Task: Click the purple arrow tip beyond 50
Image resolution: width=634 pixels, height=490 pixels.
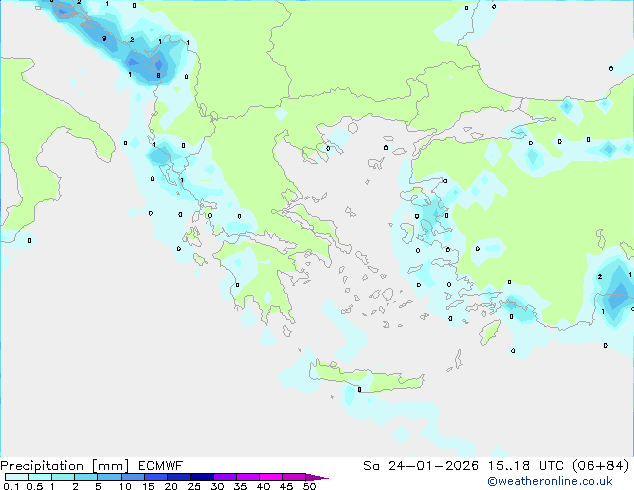Action: (317, 477)
